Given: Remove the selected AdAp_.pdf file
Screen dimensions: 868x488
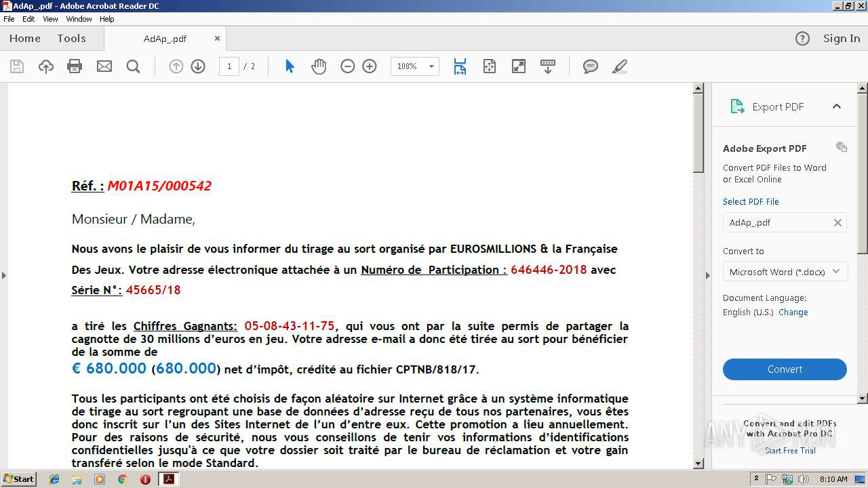Looking at the screenshot, I should coord(837,222).
